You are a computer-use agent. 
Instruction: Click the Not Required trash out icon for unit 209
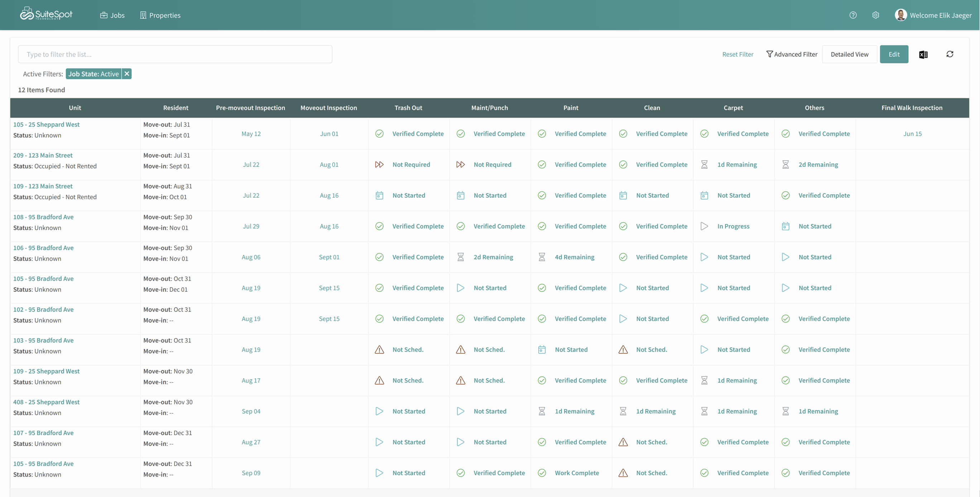[379, 165]
